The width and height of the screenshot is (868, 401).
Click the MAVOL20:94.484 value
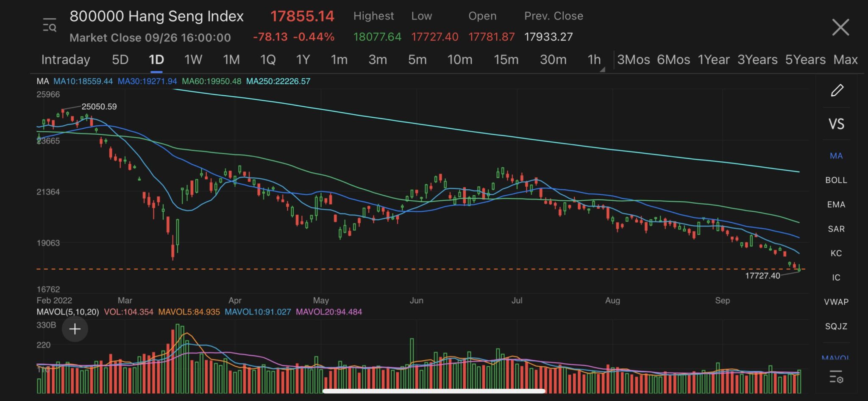pyautogui.click(x=329, y=312)
